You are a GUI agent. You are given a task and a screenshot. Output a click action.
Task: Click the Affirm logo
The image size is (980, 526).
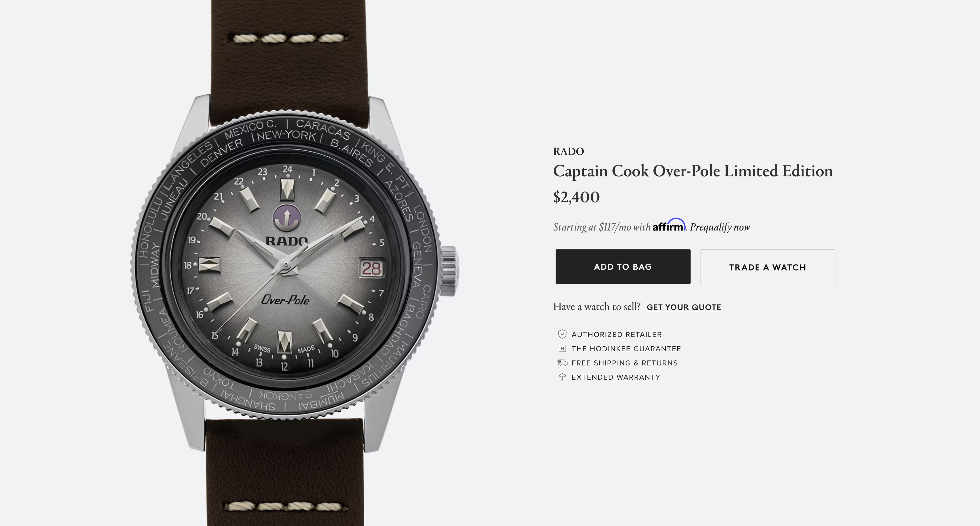(669, 225)
